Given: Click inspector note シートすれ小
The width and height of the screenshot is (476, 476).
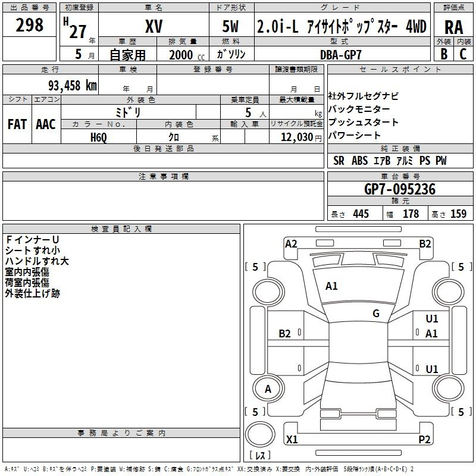Looking at the screenshot, I should click(x=33, y=250).
